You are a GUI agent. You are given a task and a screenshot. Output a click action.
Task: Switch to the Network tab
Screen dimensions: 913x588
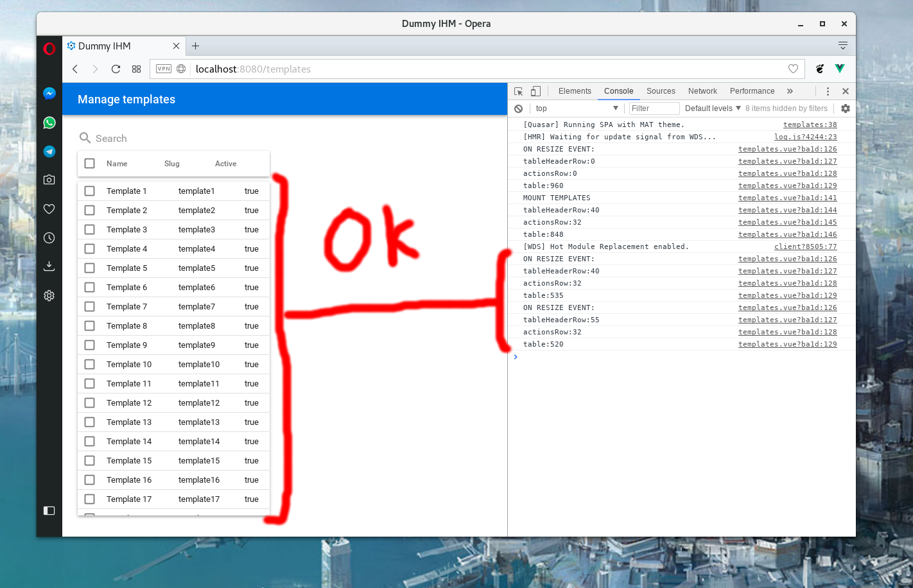tap(702, 91)
